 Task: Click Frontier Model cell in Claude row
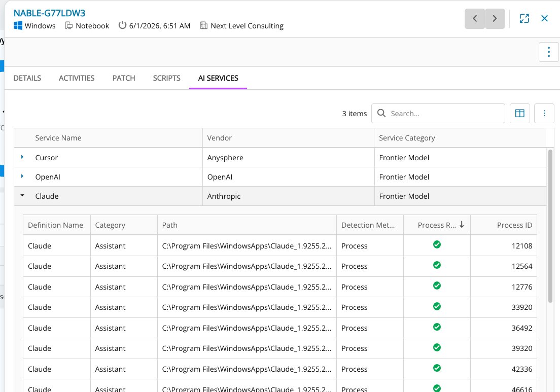tap(461, 196)
